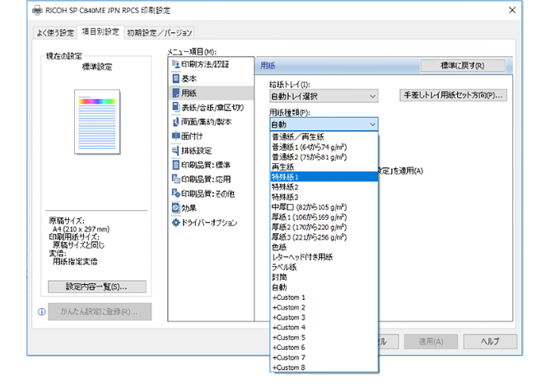550x392 pixels.
Task: Select 普通紙/再生紙 from the list
Action: pyautogui.click(x=324, y=137)
